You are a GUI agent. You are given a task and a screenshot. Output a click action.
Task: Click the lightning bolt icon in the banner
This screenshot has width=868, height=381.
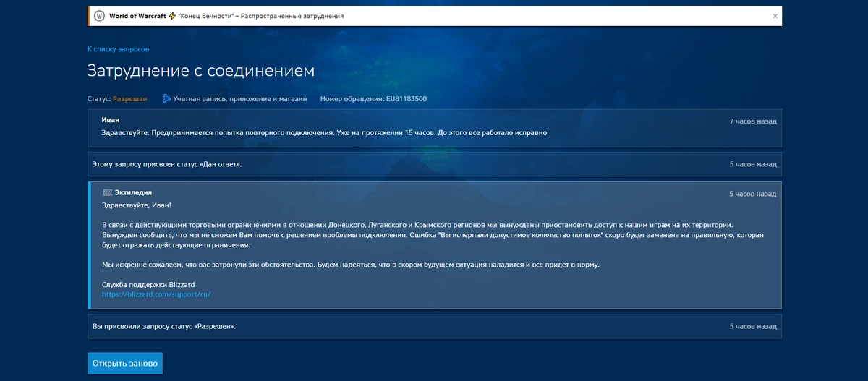coord(172,15)
